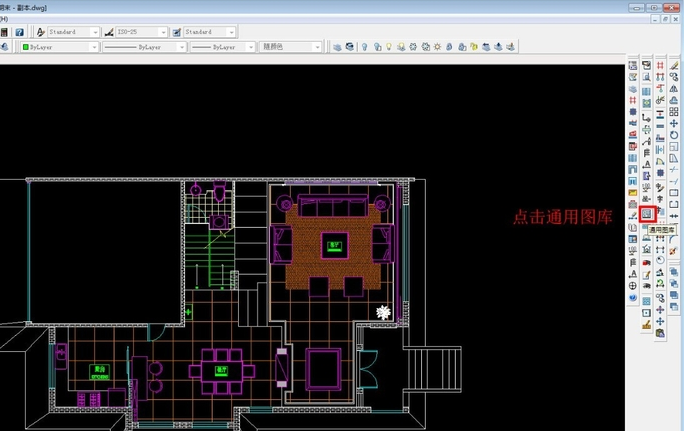Click the last icon in the render toolbar

coord(510,47)
